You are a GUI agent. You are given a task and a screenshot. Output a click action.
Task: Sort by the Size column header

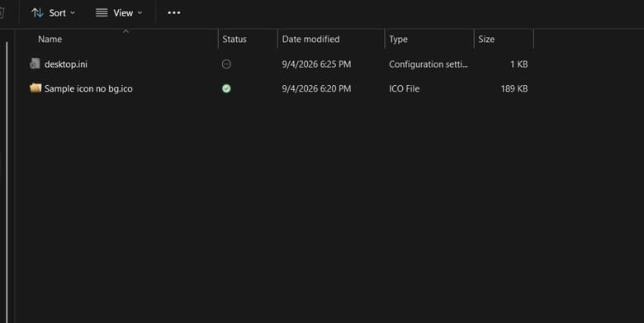click(485, 39)
